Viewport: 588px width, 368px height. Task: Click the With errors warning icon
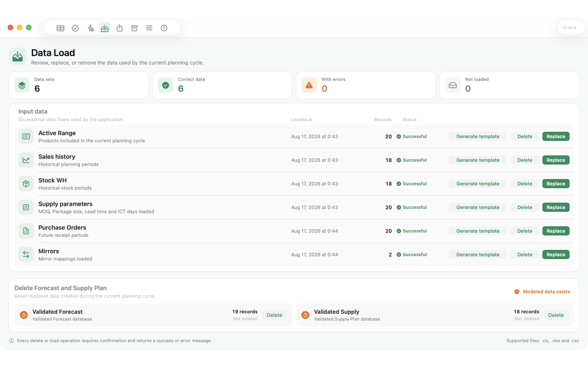309,85
